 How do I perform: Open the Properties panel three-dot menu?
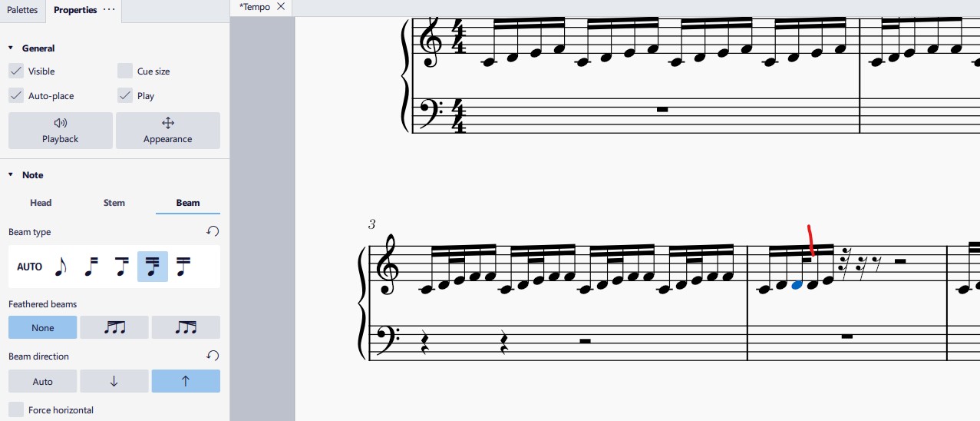click(109, 9)
